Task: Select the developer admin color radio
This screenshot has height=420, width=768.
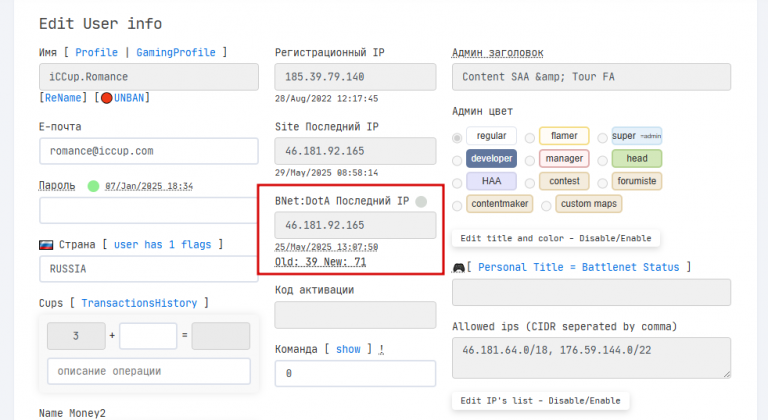Action: 457,161
